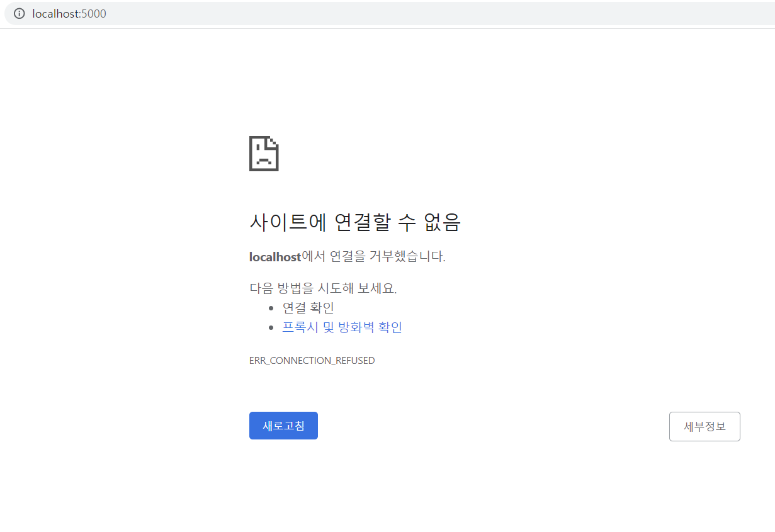Click the 연결 확인 list item

pyautogui.click(x=308, y=307)
